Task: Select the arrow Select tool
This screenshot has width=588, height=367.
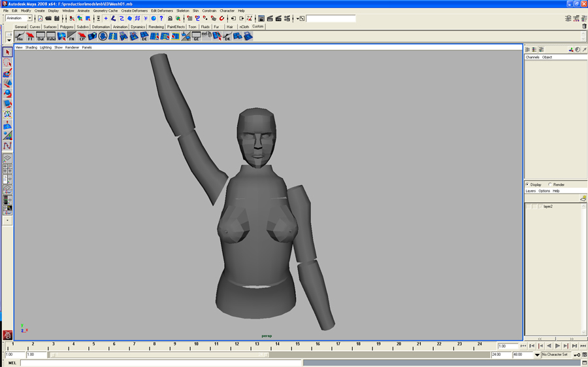Action: (7, 52)
